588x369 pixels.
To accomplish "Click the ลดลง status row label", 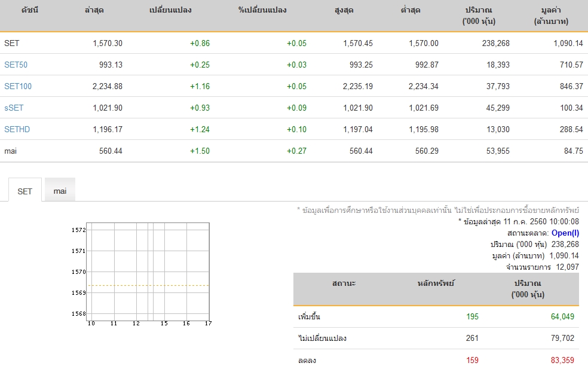I will click(x=307, y=361).
